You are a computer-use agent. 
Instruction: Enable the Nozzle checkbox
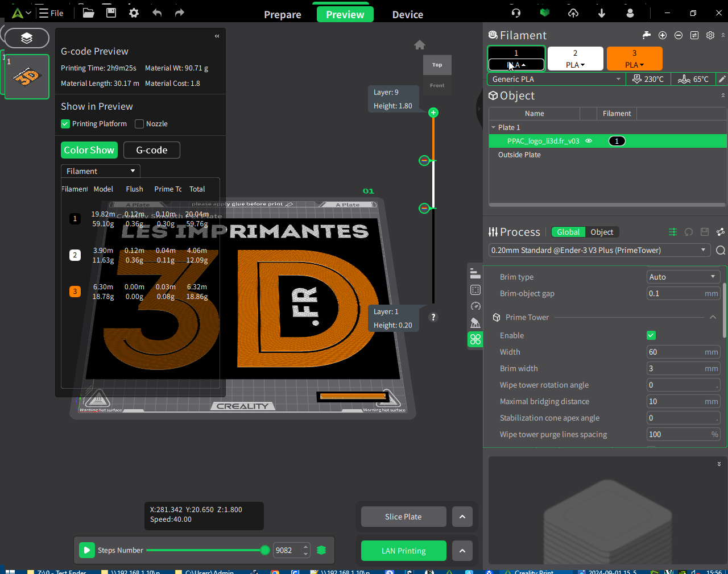pos(139,123)
